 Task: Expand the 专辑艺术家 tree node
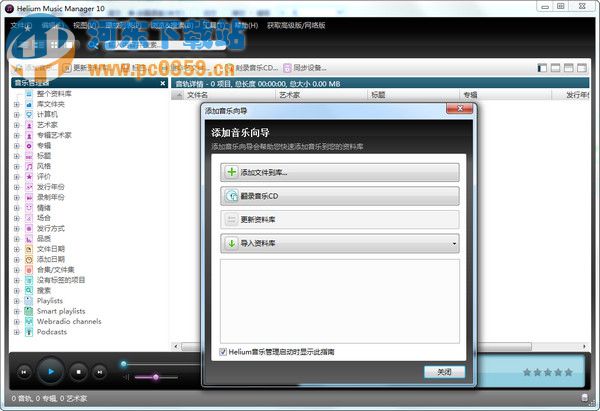pos(16,135)
